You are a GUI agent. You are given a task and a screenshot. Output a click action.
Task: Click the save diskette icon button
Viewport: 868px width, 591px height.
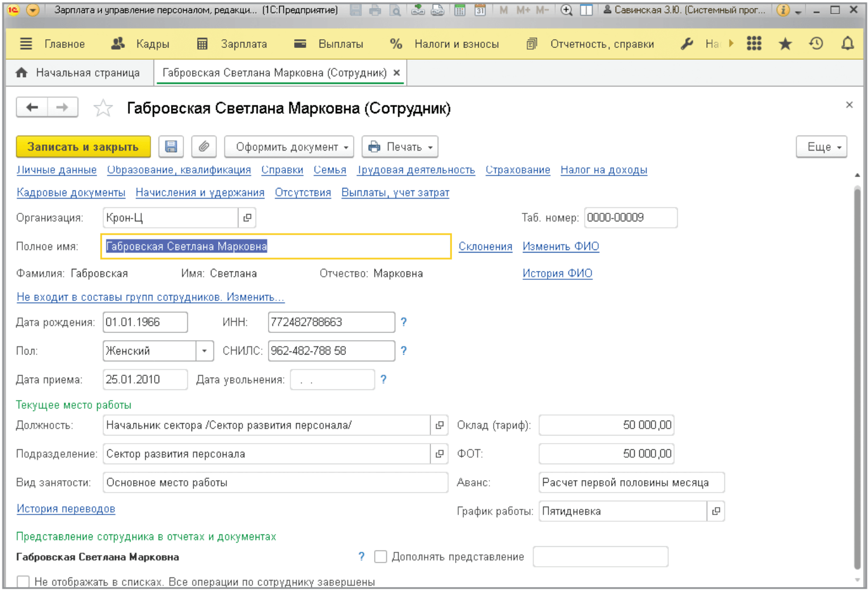coord(171,147)
